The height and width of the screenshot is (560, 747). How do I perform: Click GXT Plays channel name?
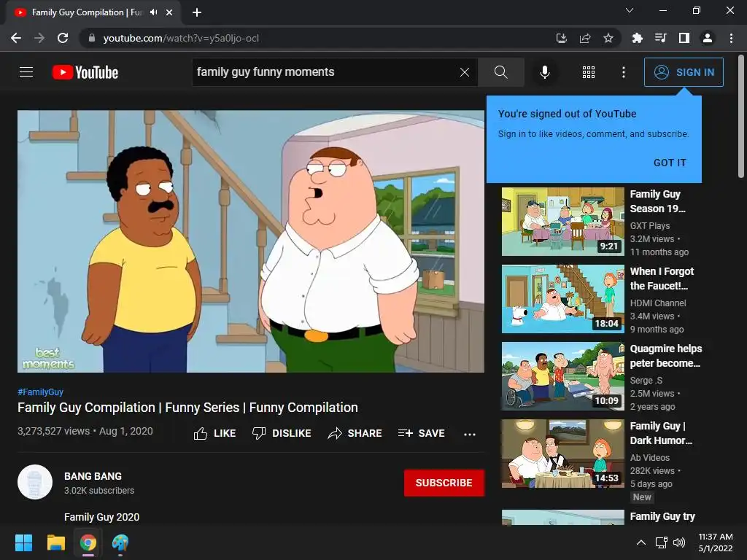click(650, 226)
